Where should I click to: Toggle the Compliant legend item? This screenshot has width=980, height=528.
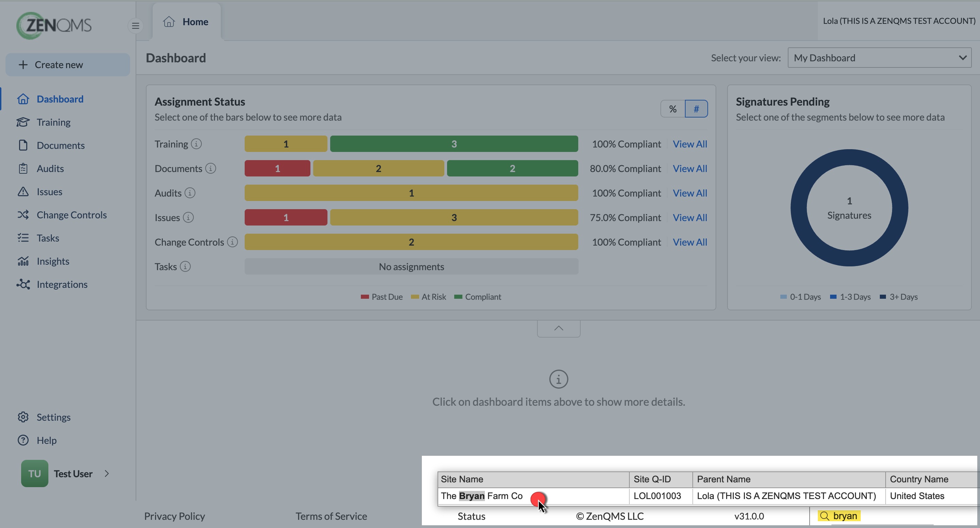478,297
